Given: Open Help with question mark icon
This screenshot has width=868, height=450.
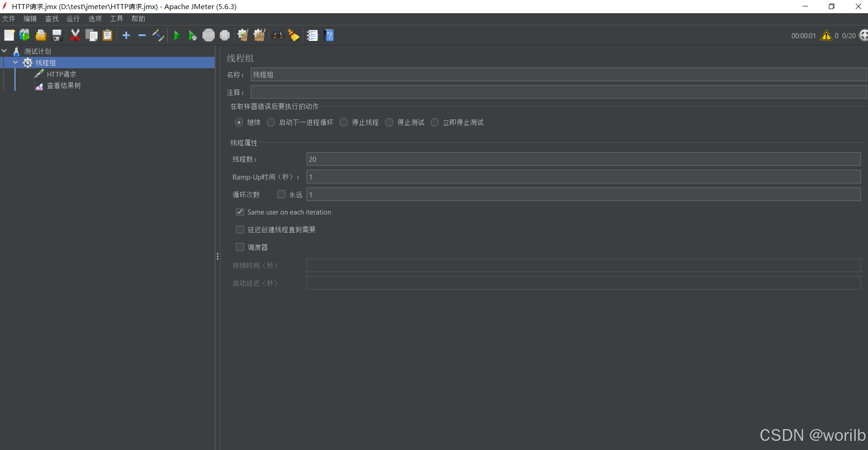Looking at the screenshot, I should point(329,35).
